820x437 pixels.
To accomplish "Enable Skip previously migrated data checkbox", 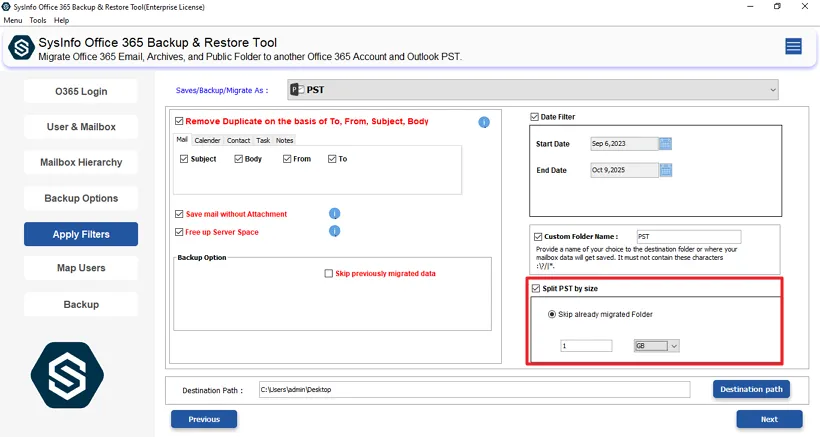I will coord(328,273).
